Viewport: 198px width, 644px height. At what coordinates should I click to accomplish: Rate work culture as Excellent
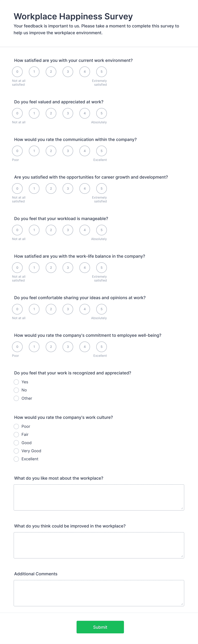16,459
